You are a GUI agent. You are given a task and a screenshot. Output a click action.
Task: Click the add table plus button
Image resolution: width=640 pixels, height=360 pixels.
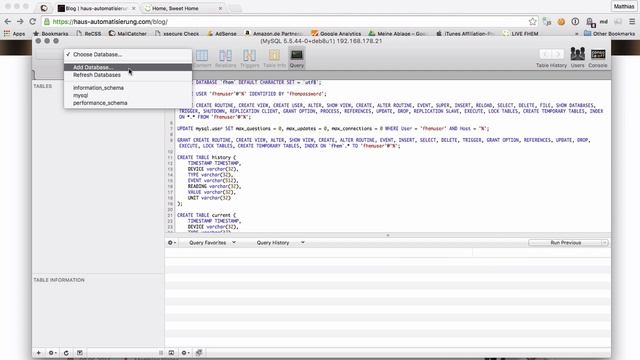(39, 353)
